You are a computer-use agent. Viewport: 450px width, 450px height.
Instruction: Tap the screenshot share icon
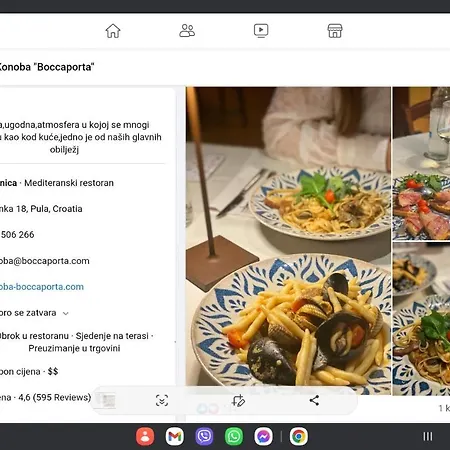tap(314, 400)
